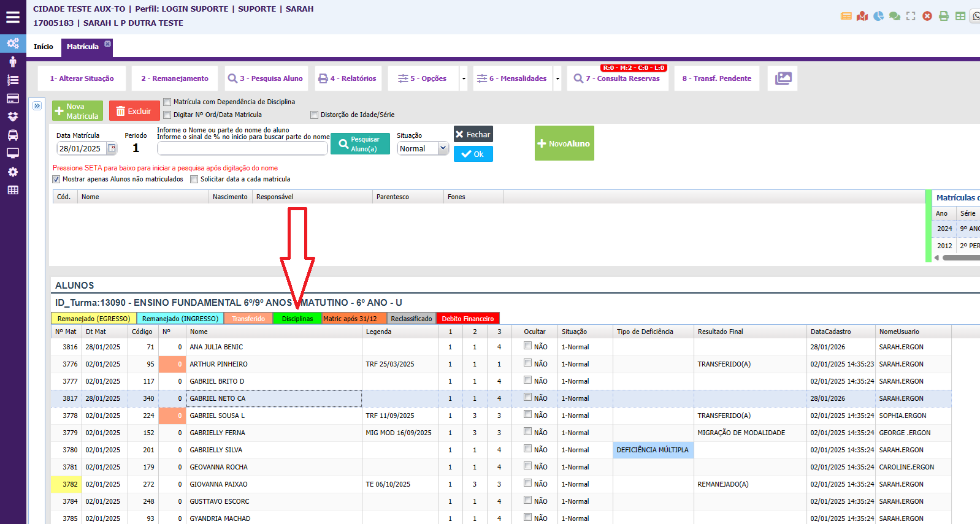Viewport: 980px width, 524px height.
Task: Open the person icon in left sidebar
Action: tap(13, 62)
